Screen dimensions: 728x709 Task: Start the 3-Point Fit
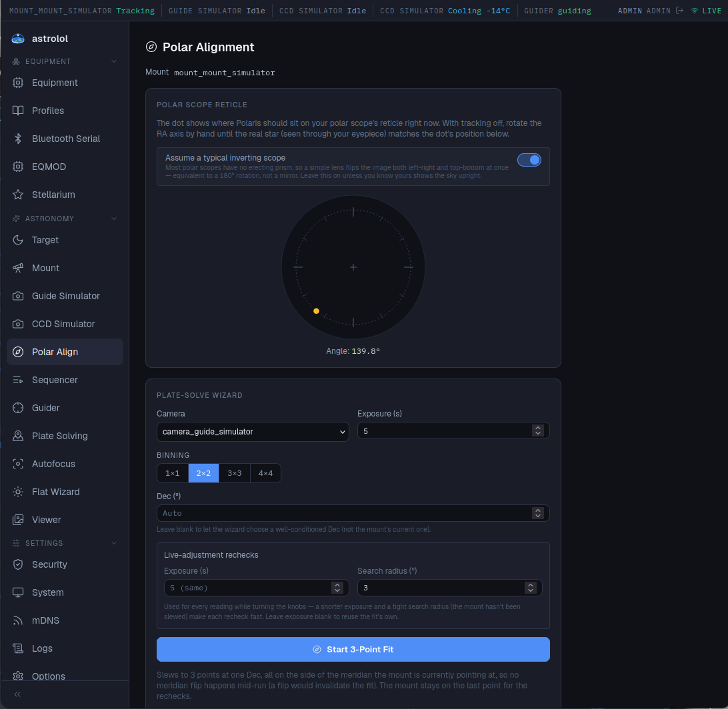coord(353,649)
